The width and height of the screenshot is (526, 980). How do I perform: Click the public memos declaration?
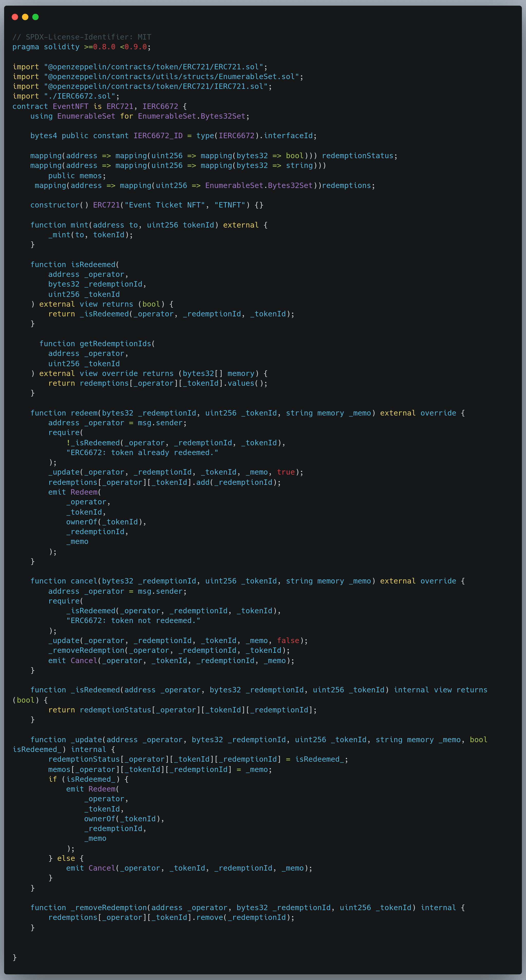[77, 176]
